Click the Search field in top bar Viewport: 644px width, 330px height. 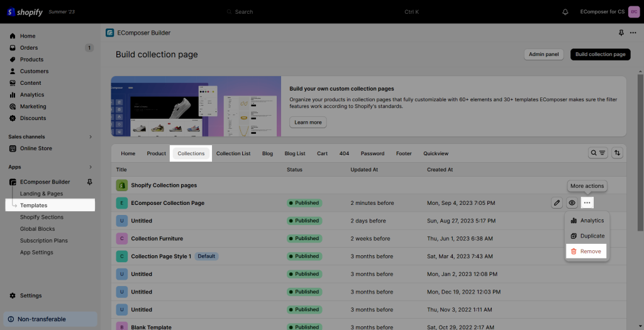tap(323, 12)
